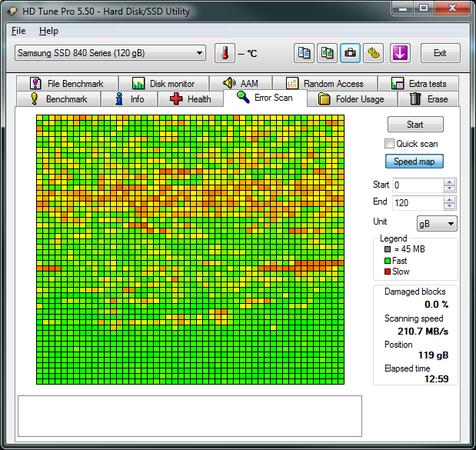Click the thermometer temperature icon
The image size is (476, 450).
pyautogui.click(x=225, y=53)
